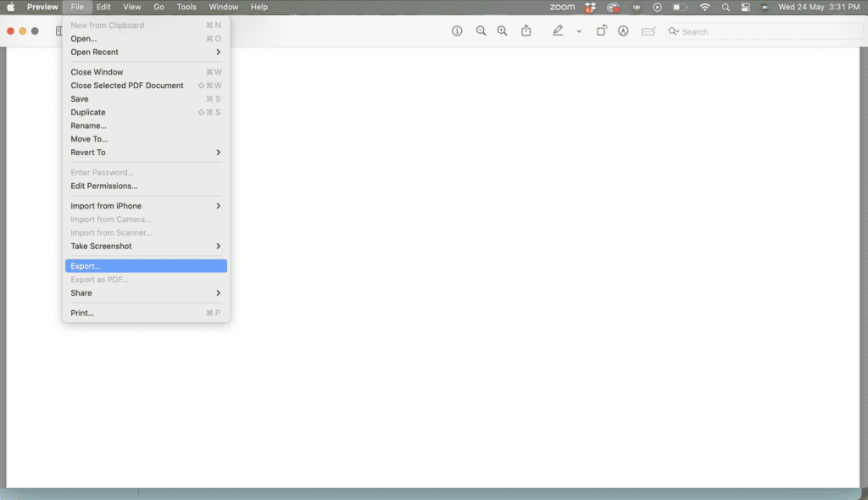868x500 pixels.
Task: Select the Rotate Left toolbar icon
Action: coord(603,31)
